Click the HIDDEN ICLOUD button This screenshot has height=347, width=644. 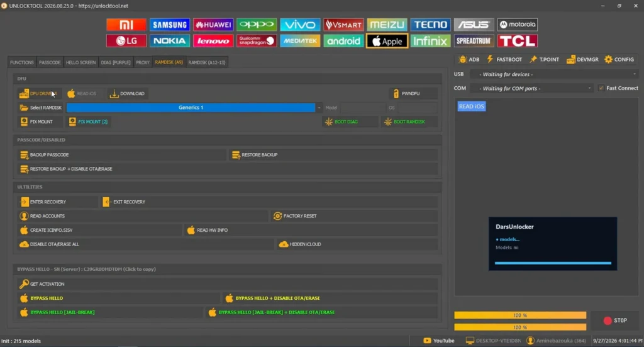click(x=357, y=244)
